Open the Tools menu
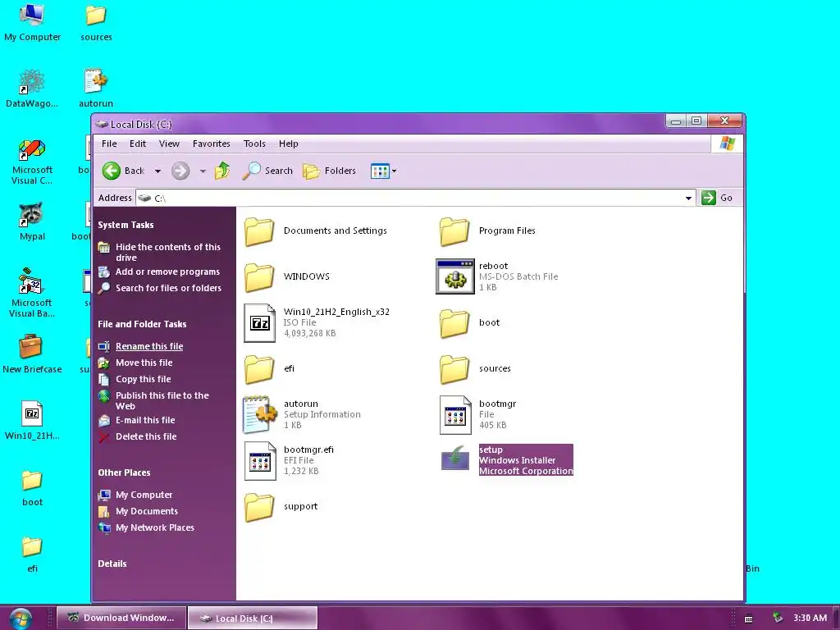 coord(254,144)
